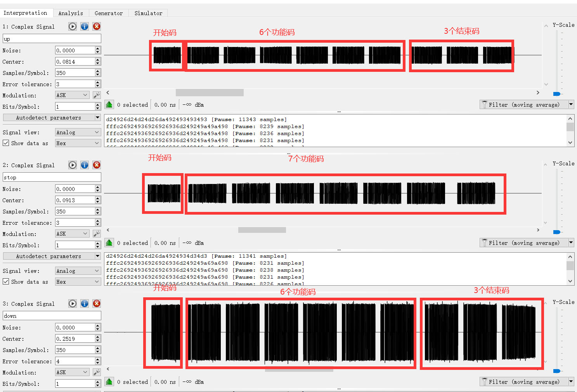Screen dimensions: 577x392
Task: Click the signal 3 name field 'down'
Action: [x=52, y=316]
